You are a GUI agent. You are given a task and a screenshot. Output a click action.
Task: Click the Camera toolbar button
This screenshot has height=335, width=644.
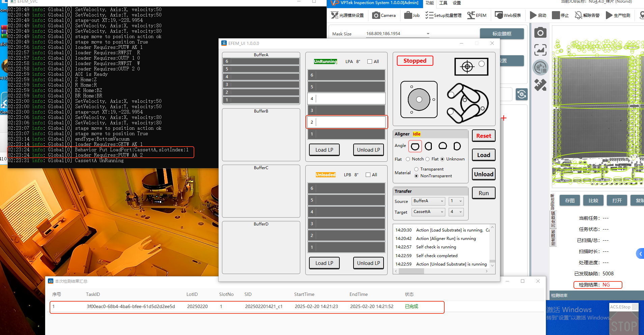click(384, 15)
